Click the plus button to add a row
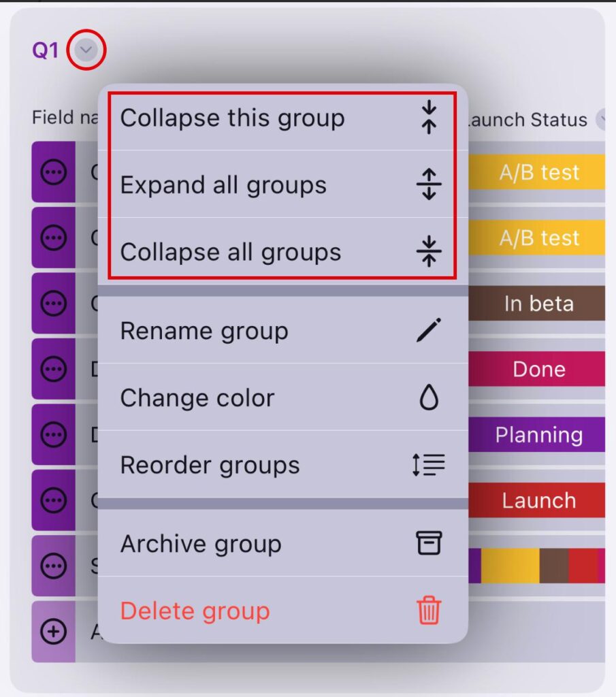Image resolution: width=616 pixels, height=697 pixels. click(x=53, y=632)
